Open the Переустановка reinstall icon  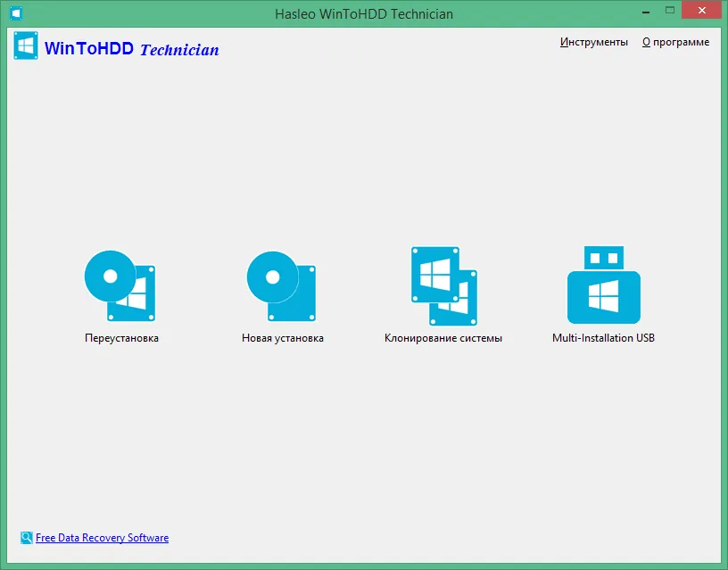click(x=120, y=286)
